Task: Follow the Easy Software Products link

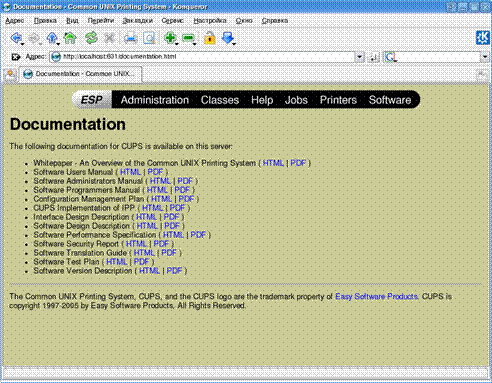Action: pos(377,296)
